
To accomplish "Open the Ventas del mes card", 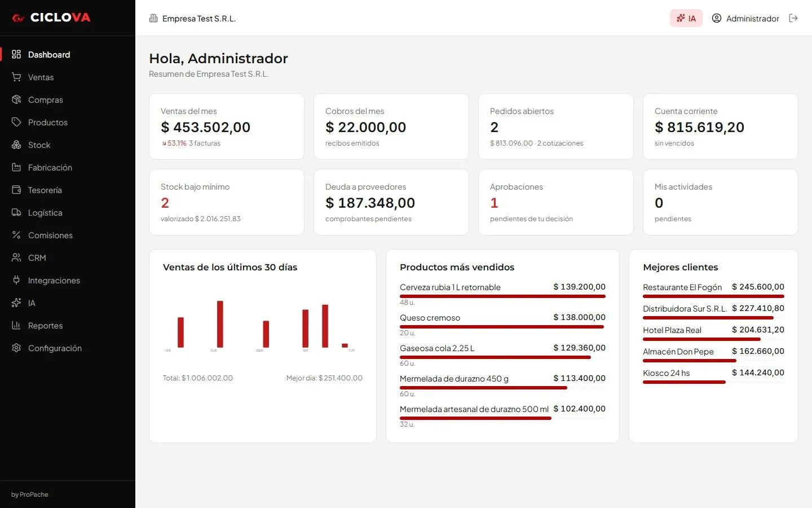I will point(227,126).
